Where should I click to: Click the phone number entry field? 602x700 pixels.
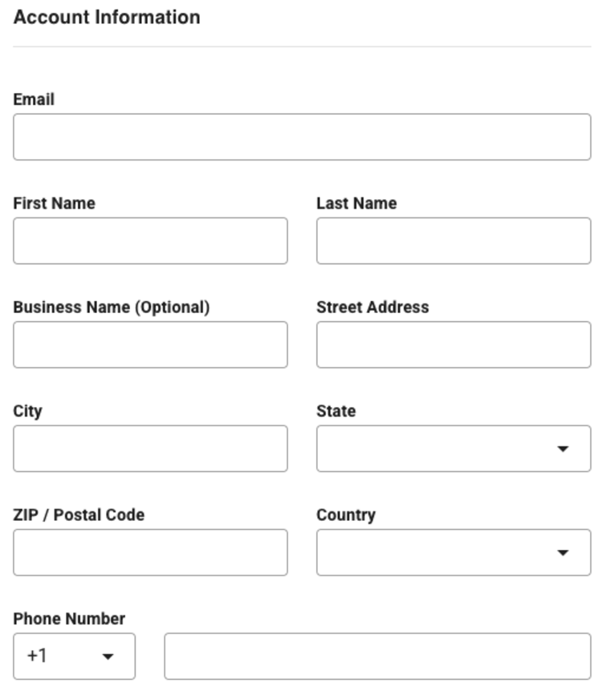pos(377,656)
